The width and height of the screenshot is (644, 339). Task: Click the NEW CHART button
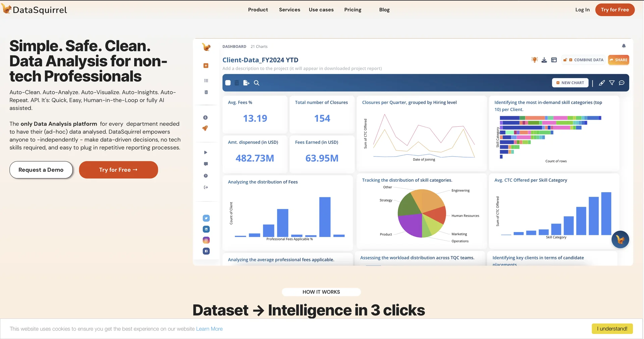coord(570,83)
